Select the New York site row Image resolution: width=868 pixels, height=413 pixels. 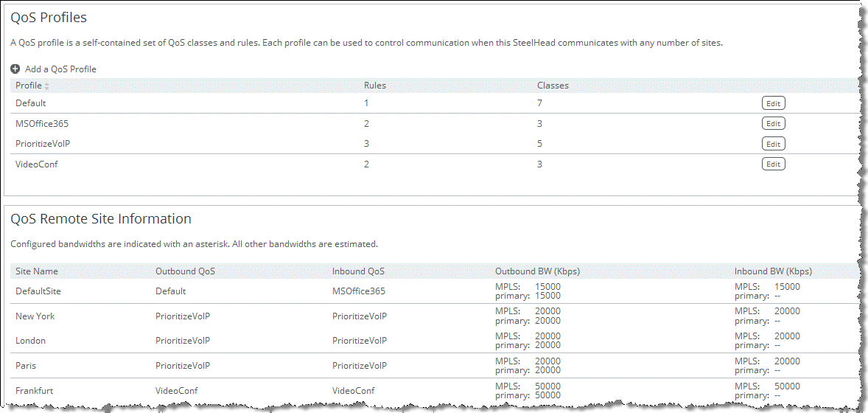point(35,316)
